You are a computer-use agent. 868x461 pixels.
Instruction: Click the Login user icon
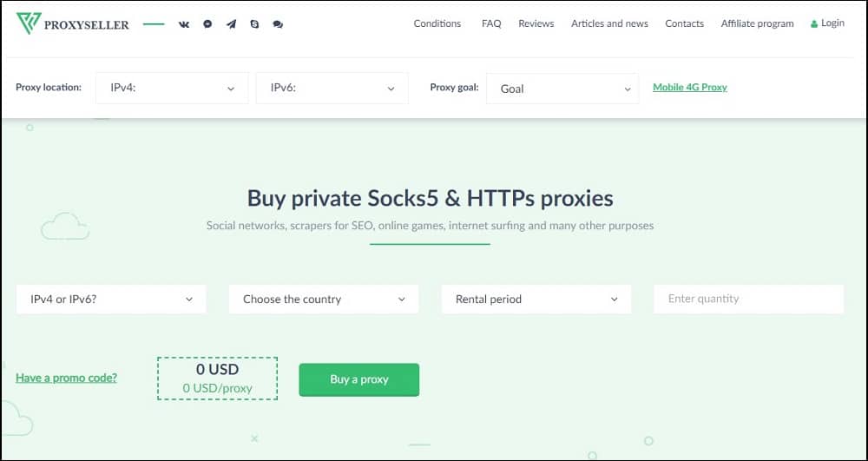[814, 23]
